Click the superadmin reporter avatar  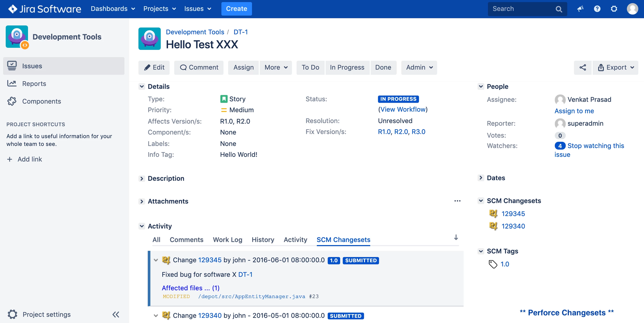click(x=560, y=123)
